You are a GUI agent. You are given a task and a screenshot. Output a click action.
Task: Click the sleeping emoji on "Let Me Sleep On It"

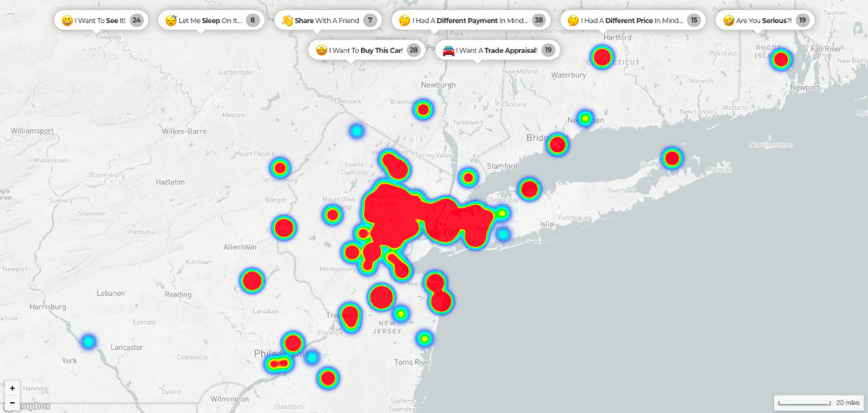pos(171,20)
